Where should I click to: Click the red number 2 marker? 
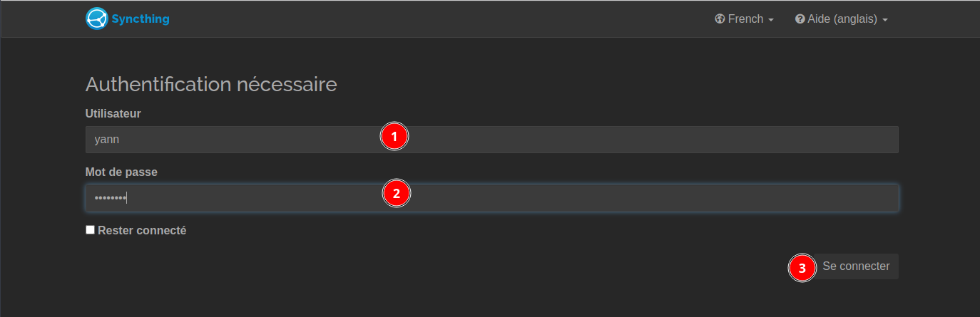[x=397, y=192]
